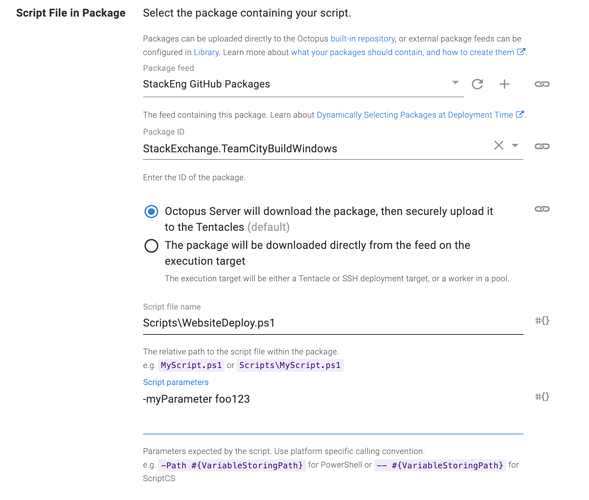Bind Package ID using the chain-link icon
The width and height of the screenshot is (589, 500).
click(x=542, y=146)
